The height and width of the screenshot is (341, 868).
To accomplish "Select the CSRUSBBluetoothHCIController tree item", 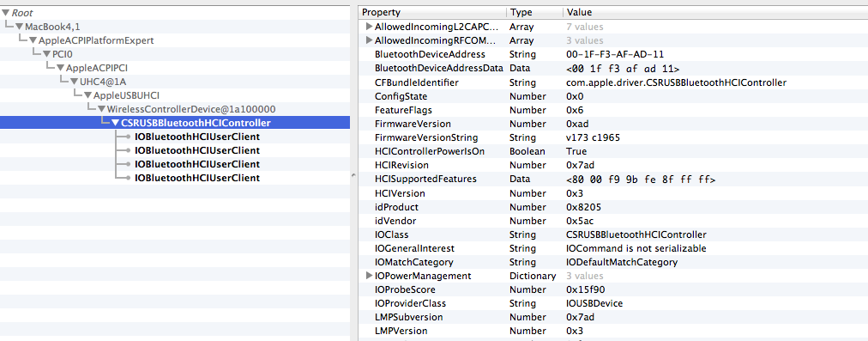I will (x=196, y=123).
